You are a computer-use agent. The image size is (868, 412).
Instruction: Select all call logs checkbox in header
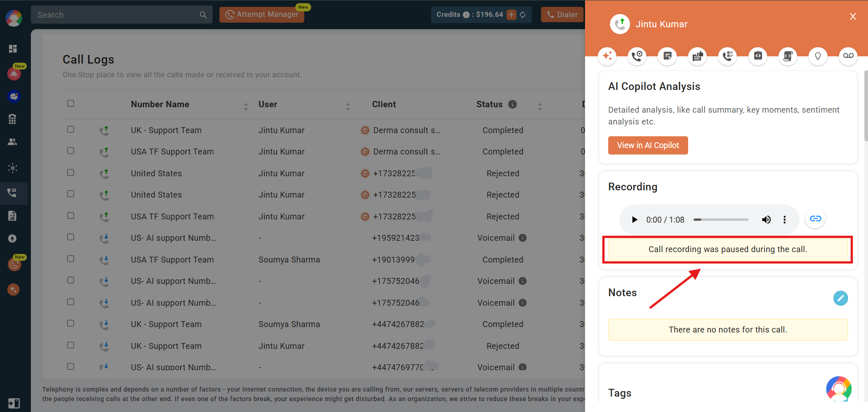(70, 103)
